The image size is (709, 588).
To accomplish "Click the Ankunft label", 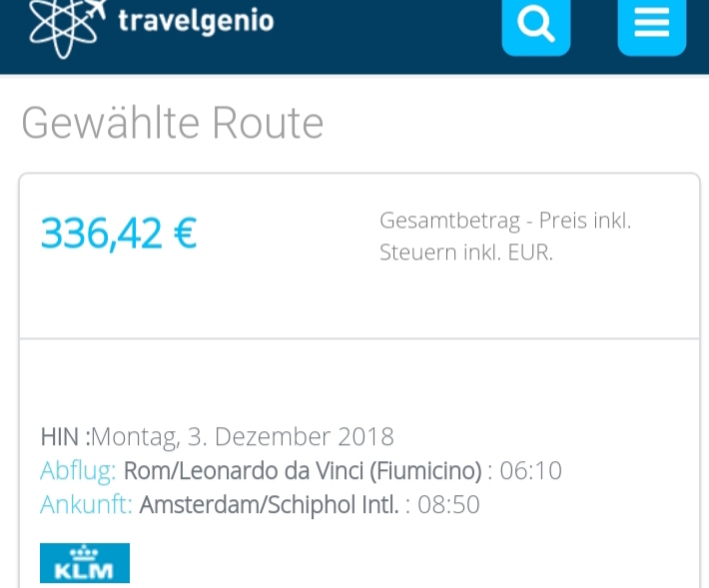I will [86, 504].
